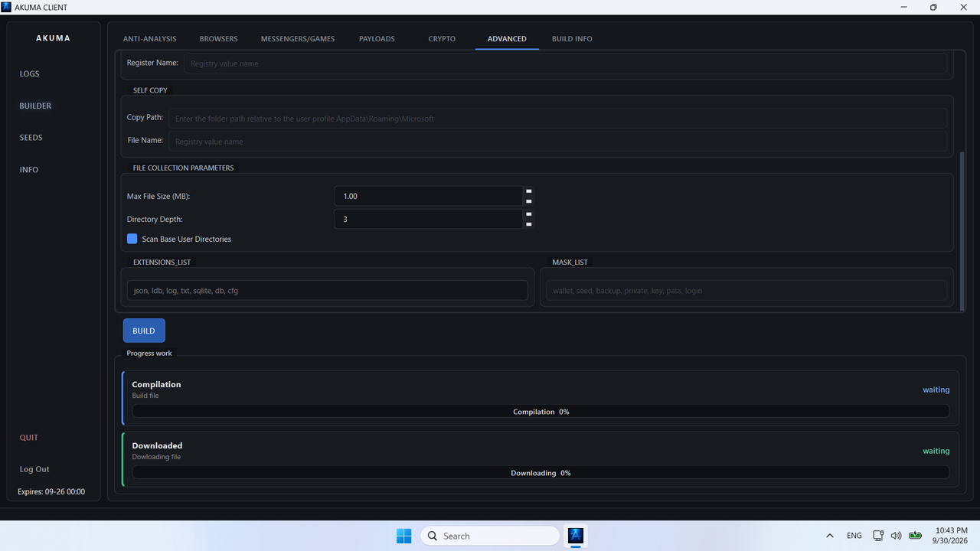Open network status icon in tray

(x=877, y=536)
